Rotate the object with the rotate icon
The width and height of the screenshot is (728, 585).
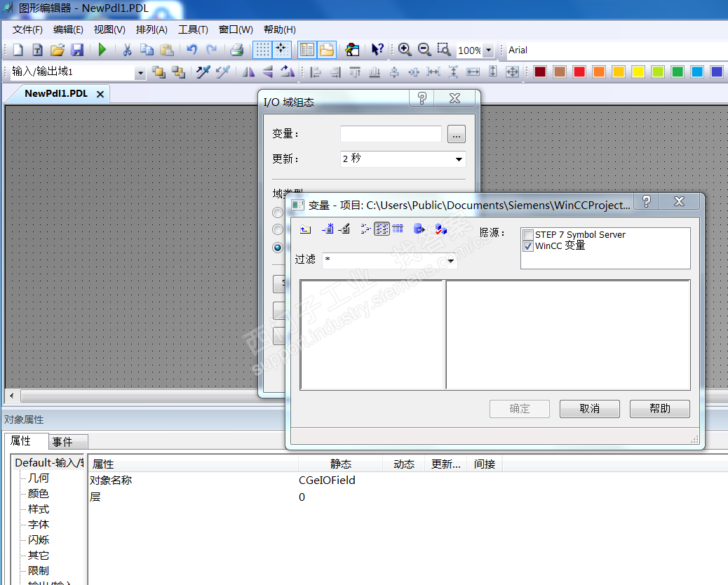(288, 72)
